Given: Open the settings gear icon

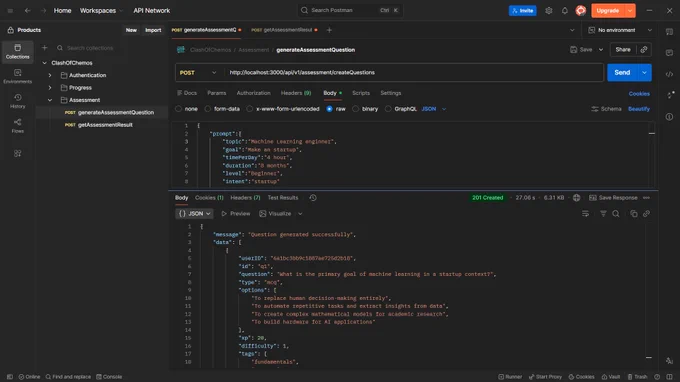Looking at the screenshot, I should pos(549,10).
